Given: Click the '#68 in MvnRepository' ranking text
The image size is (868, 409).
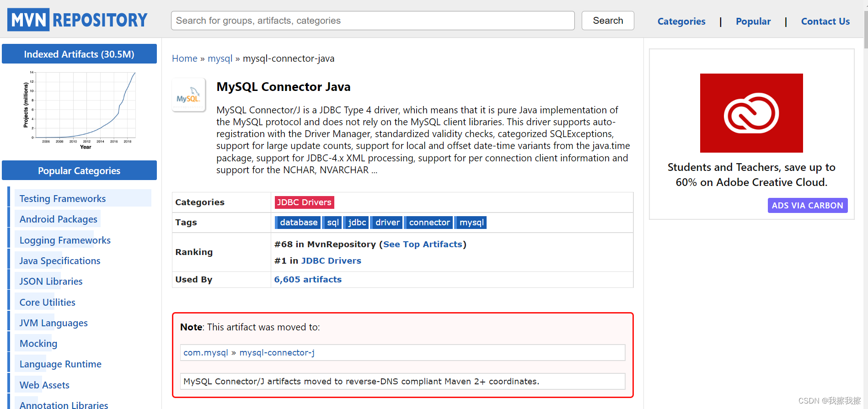Looking at the screenshot, I should 325,244.
